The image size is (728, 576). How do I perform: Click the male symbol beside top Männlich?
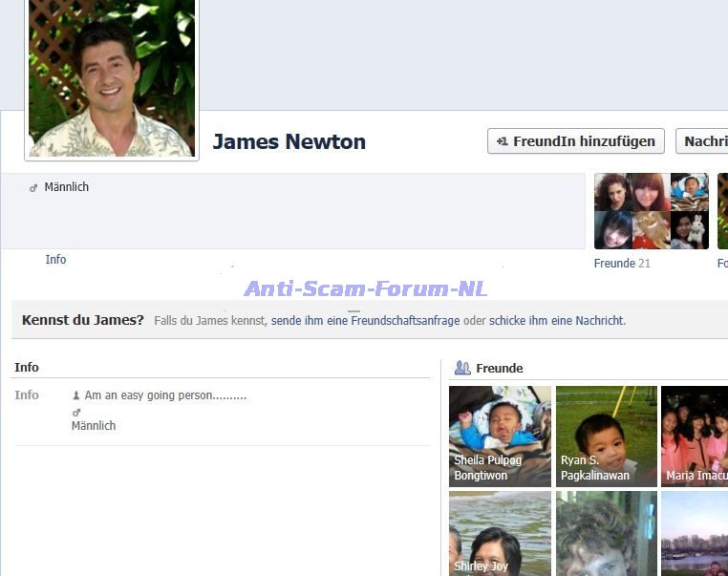pos(33,188)
